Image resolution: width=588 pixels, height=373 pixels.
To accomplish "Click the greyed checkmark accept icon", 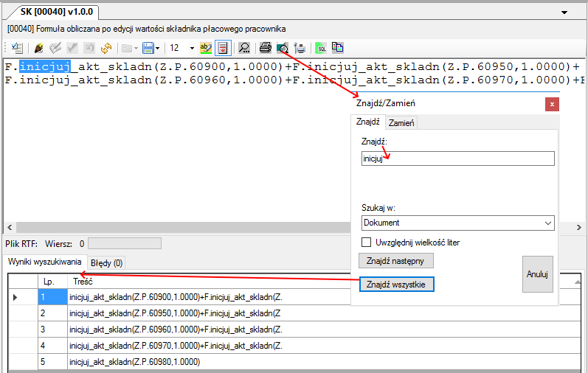I will [72, 48].
